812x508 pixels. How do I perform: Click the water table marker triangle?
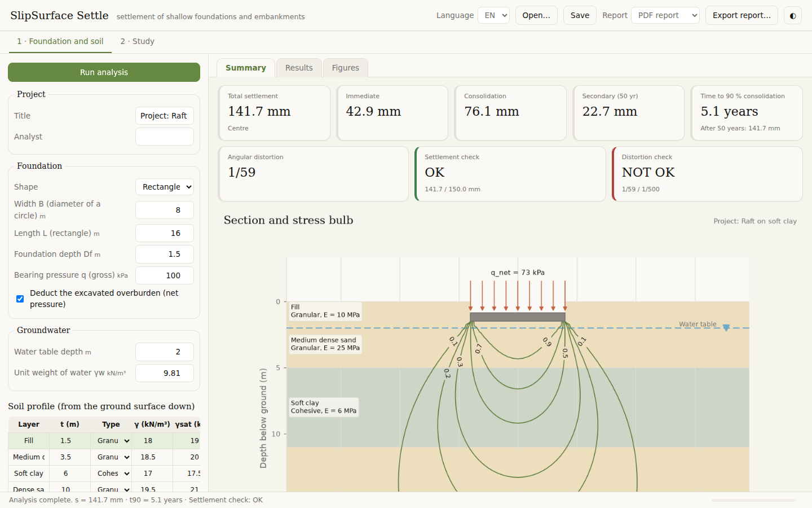(726, 328)
